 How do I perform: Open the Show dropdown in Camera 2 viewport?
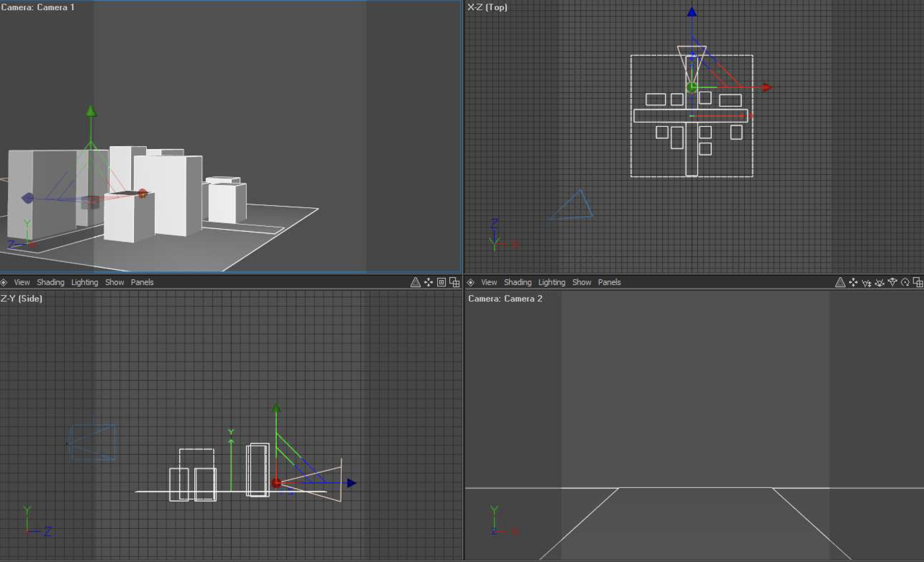pos(582,282)
